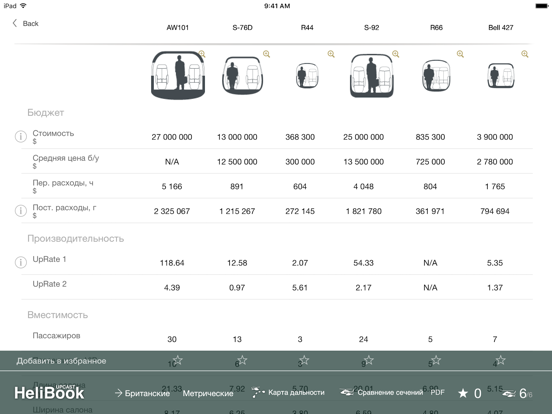The width and height of the screenshot is (552, 414).
Task: Click the Бюджет section heading
Action: [x=45, y=113]
